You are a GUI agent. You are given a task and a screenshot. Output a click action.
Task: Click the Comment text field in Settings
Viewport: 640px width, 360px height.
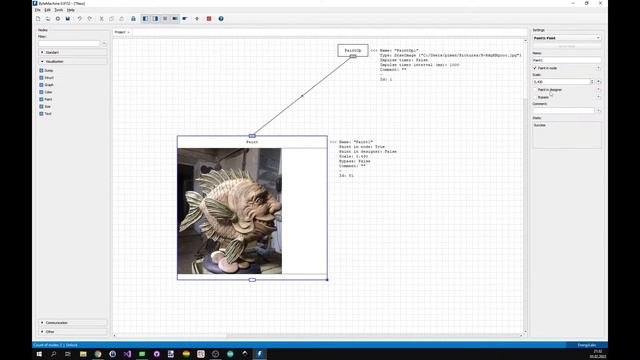point(564,111)
